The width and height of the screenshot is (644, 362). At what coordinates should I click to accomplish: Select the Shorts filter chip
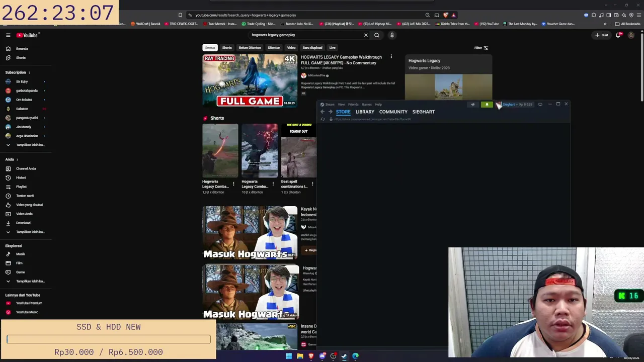227,48
